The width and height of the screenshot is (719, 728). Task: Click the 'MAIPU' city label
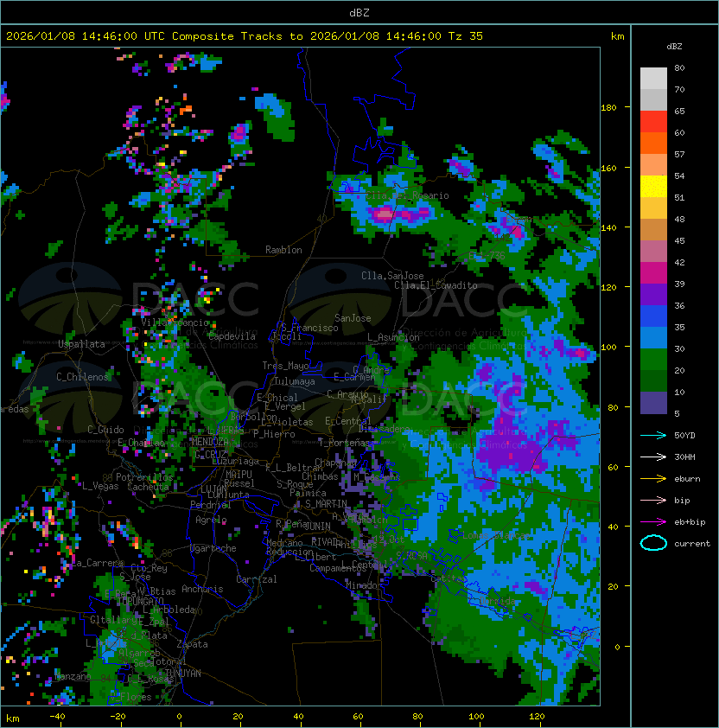point(239,475)
